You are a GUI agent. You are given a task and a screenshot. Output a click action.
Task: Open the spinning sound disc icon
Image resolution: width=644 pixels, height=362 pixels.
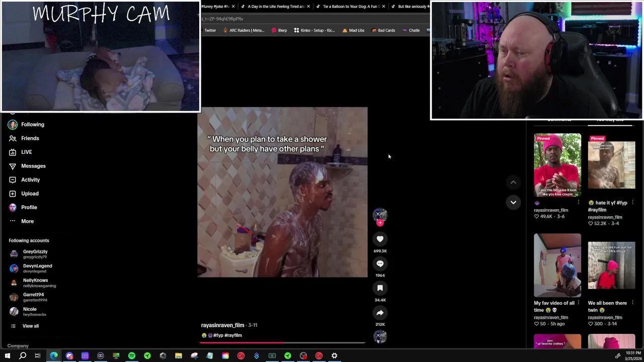coord(380,336)
